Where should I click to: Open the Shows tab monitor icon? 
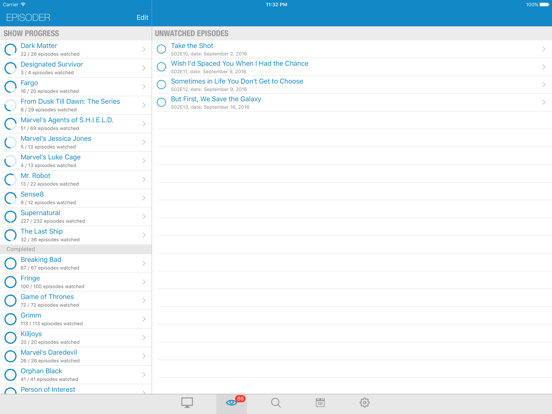(187, 402)
